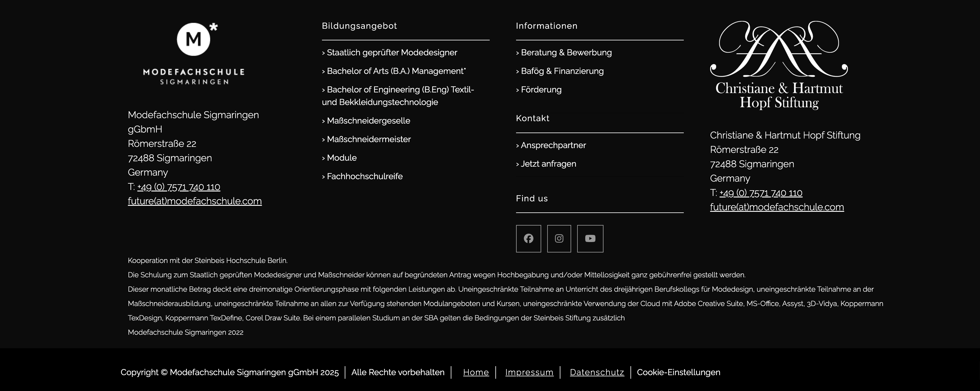Go to Home in footer
This screenshot has width=980, height=391.
point(476,372)
